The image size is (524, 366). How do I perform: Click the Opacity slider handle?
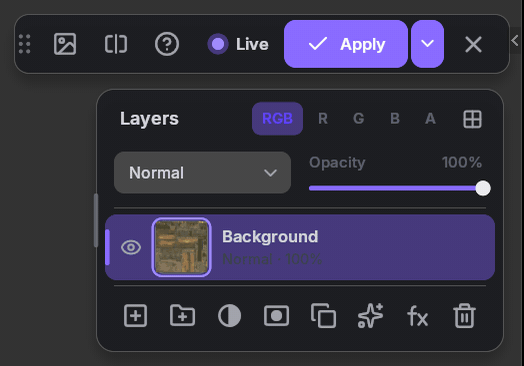(x=483, y=188)
